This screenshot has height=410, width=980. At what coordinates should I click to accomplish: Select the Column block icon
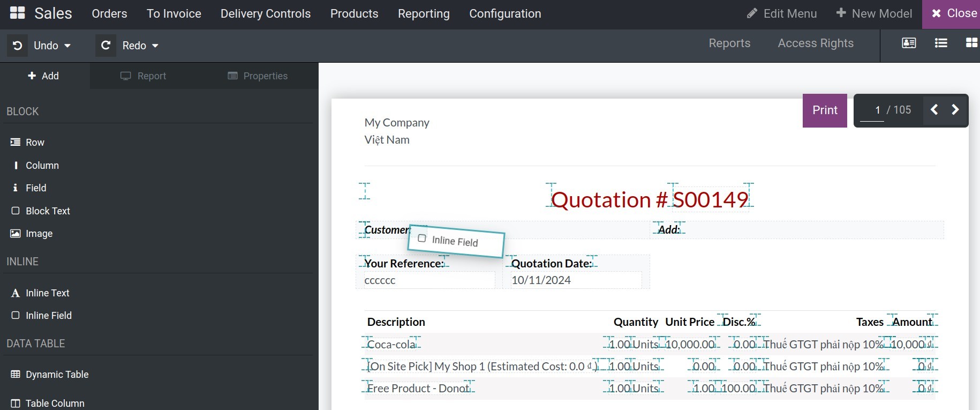point(16,166)
